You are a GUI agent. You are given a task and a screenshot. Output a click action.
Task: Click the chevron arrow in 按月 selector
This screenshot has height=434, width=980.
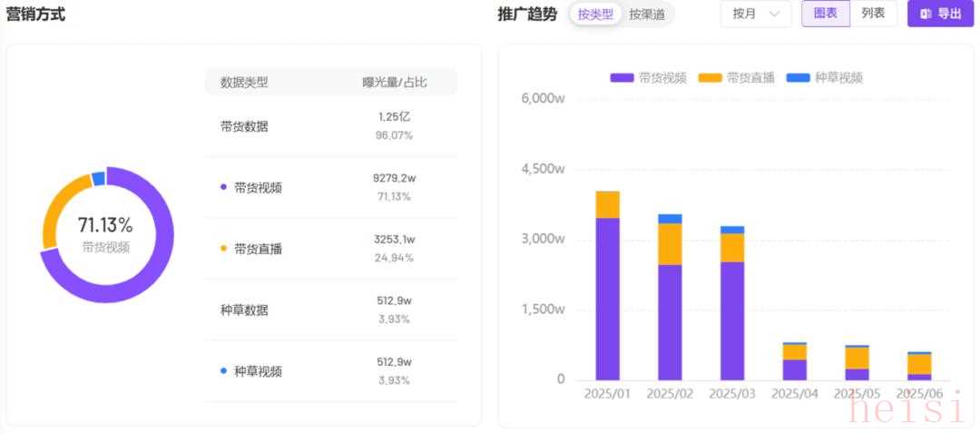(x=774, y=14)
